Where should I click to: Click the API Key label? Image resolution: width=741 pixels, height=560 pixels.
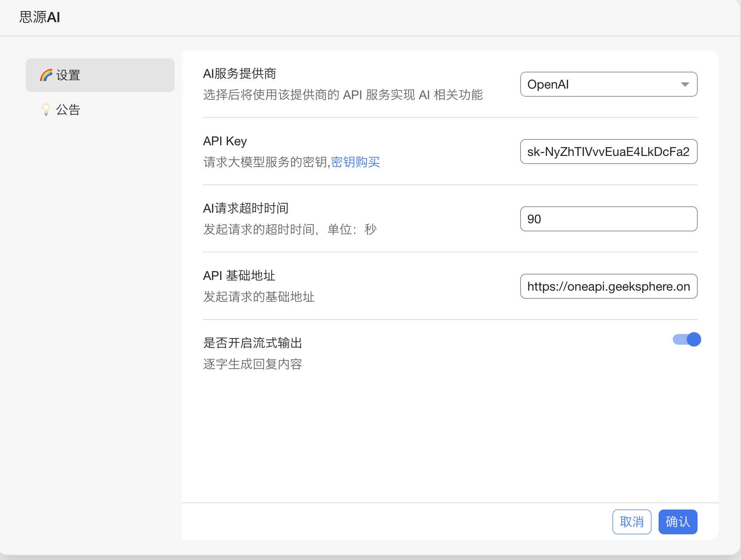pyautogui.click(x=225, y=141)
